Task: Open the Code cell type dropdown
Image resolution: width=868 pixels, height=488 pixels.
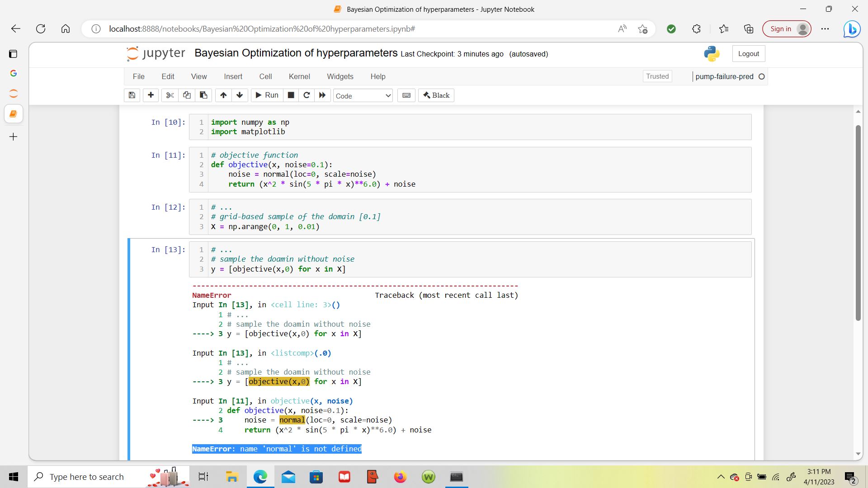Action: [x=363, y=96]
